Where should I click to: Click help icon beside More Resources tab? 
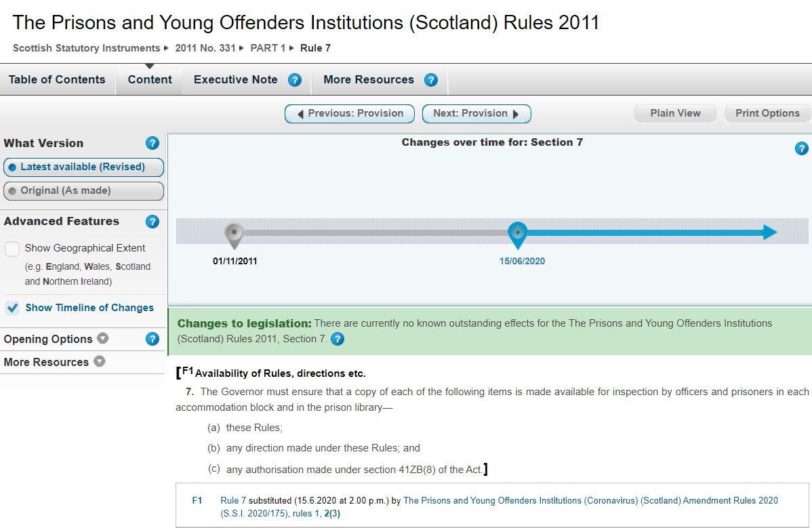pos(431,80)
